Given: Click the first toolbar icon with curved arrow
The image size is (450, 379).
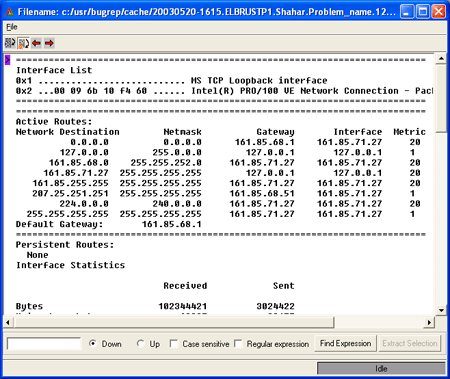Looking at the screenshot, I should click(10, 43).
